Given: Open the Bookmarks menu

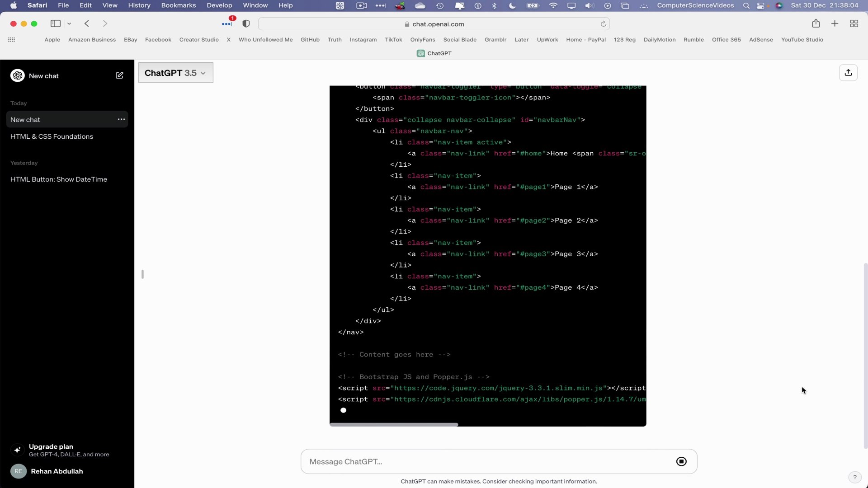Looking at the screenshot, I should [x=179, y=5].
